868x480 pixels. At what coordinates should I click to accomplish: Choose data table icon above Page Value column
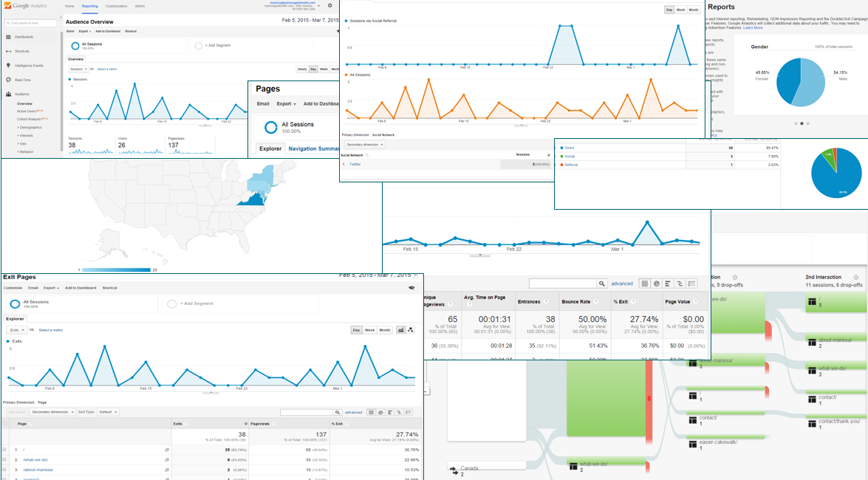pyautogui.click(x=645, y=284)
